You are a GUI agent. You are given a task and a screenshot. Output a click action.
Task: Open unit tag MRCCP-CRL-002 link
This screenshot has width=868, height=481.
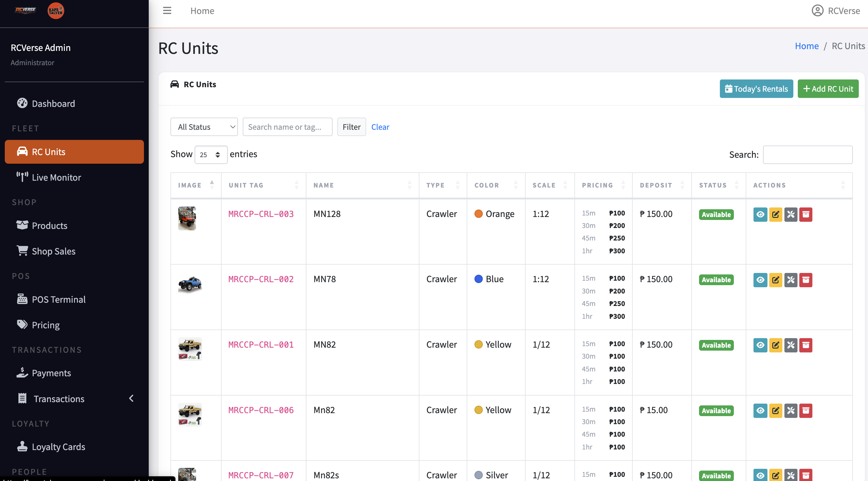[261, 279]
